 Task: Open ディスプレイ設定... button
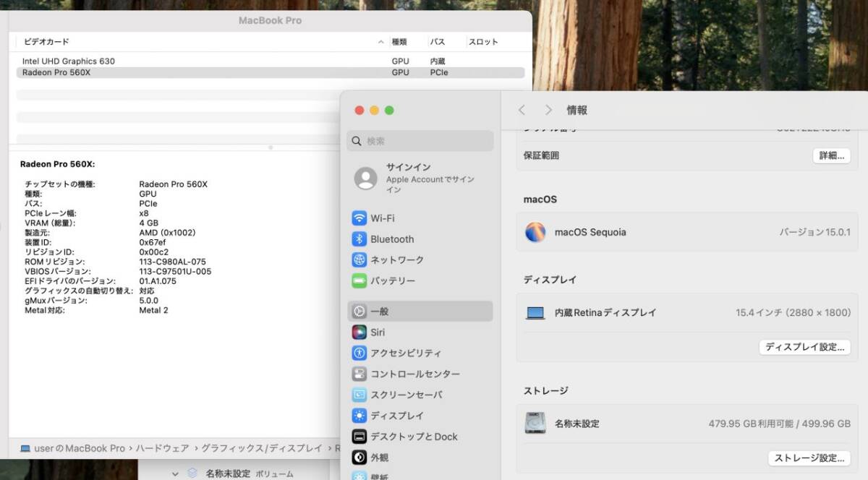tap(804, 347)
